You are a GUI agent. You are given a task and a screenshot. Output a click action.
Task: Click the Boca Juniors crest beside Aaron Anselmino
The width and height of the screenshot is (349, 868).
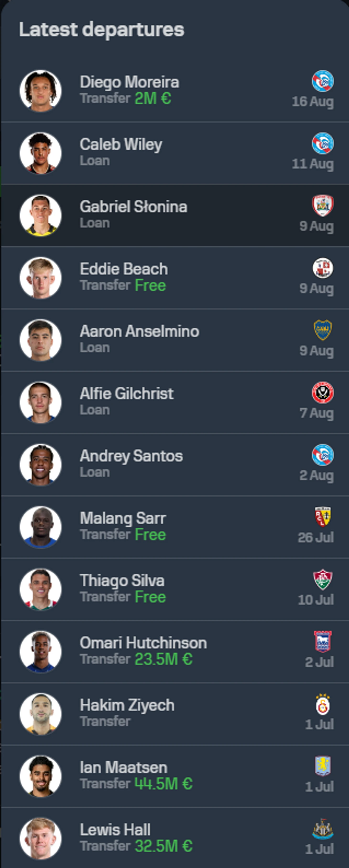tap(322, 330)
